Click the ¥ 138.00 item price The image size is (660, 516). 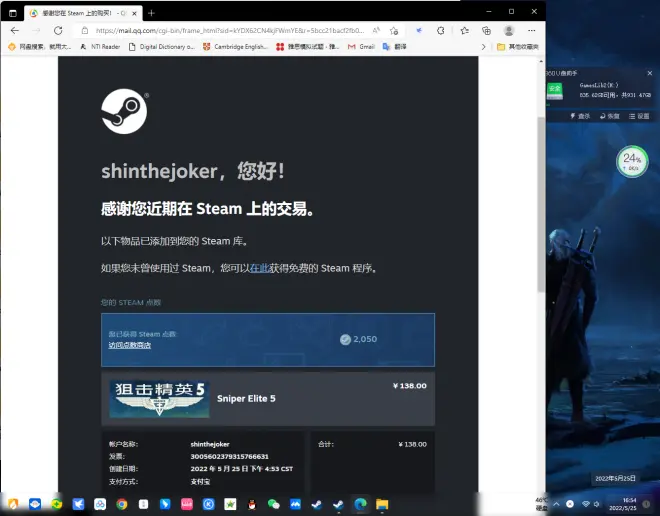(410, 386)
